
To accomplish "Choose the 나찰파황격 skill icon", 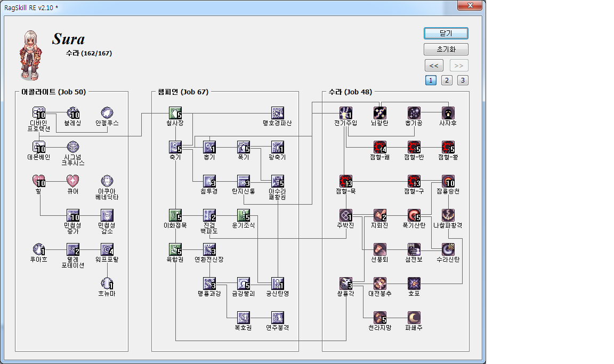I will [x=448, y=215].
